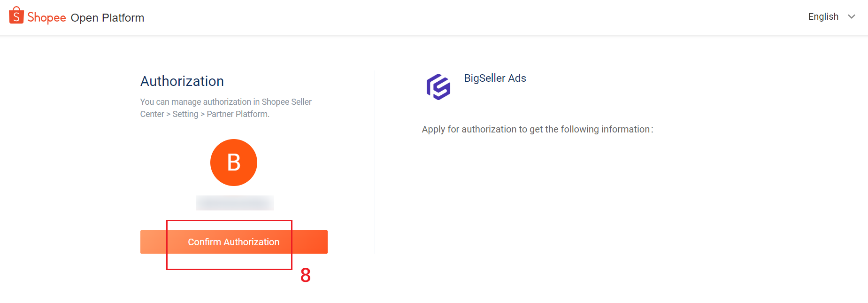Open the English language selector

pos(831,17)
